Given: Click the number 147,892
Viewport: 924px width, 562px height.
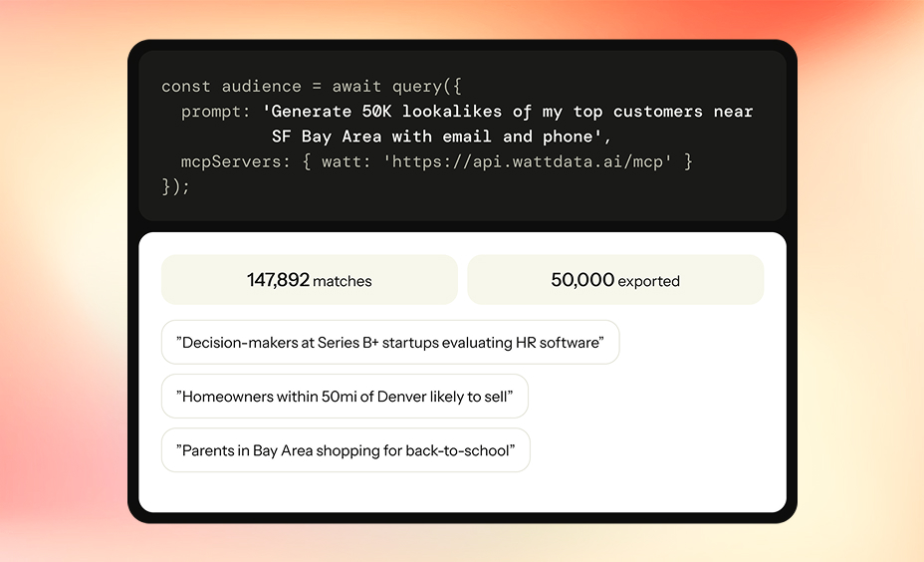Looking at the screenshot, I should pos(278,280).
